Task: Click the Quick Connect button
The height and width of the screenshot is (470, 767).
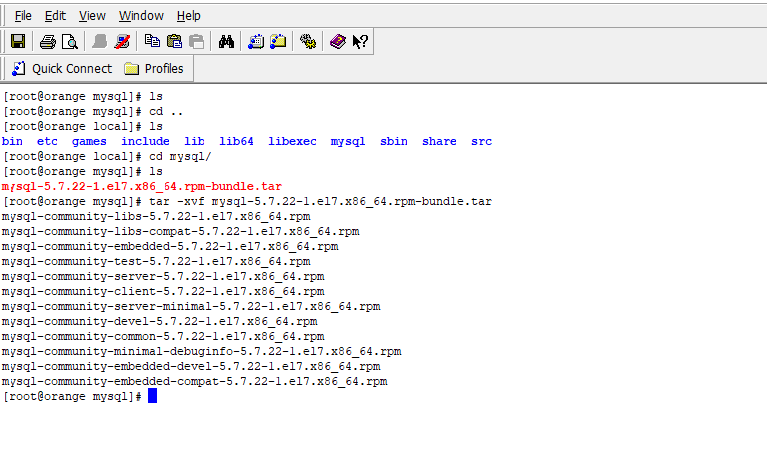Action: [x=62, y=68]
